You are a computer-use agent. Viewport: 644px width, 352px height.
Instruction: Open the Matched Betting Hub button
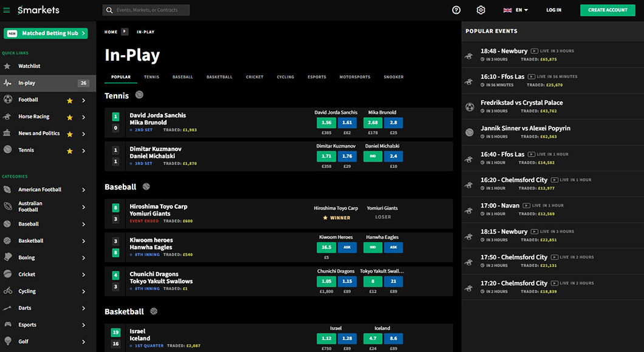pyautogui.click(x=46, y=33)
